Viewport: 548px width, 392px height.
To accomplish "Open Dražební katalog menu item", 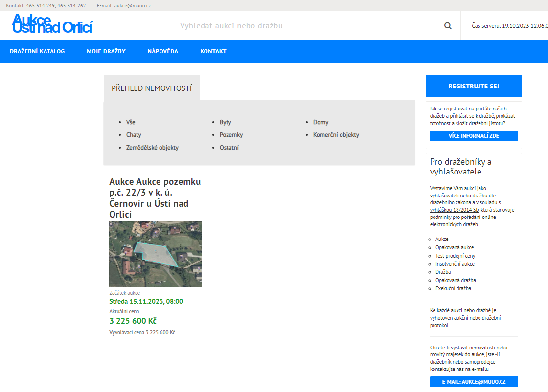I will pyautogui.click(x=37, y=51).
